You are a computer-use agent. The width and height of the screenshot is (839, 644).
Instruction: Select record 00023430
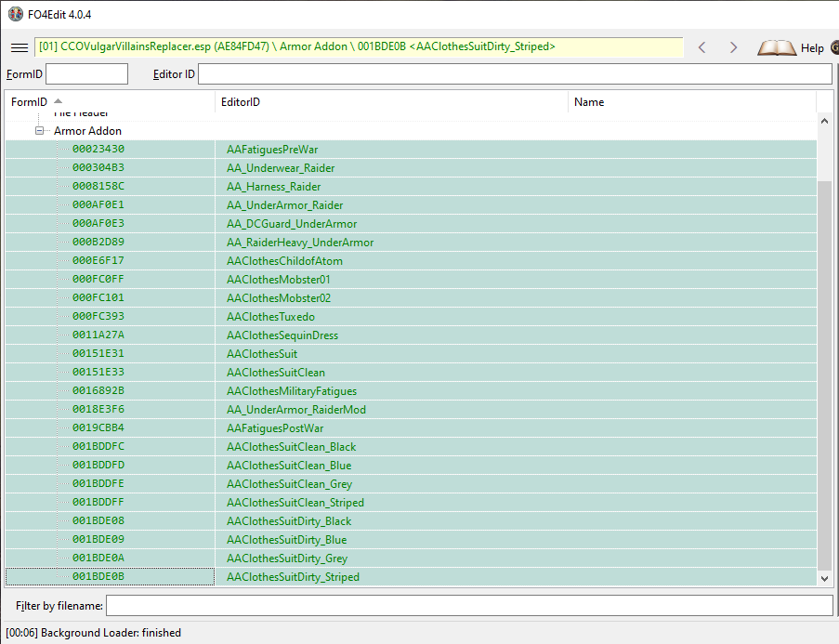point(98,149)
